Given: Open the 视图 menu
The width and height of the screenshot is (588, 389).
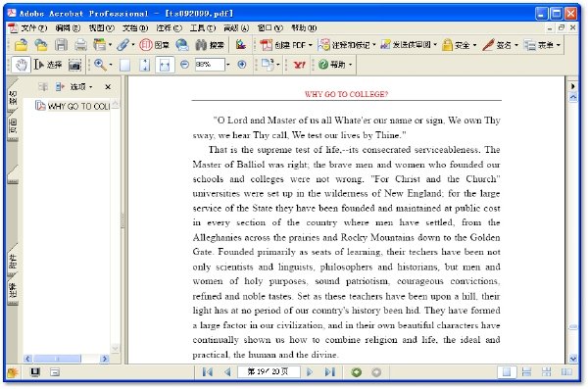Looking at the screenshot, I should coord(101,28).
